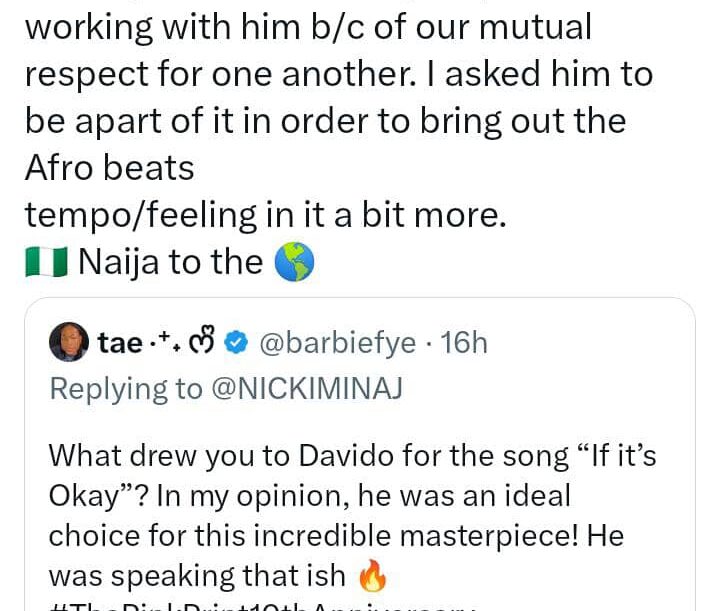Click the display name "tae"

[120, 343]
